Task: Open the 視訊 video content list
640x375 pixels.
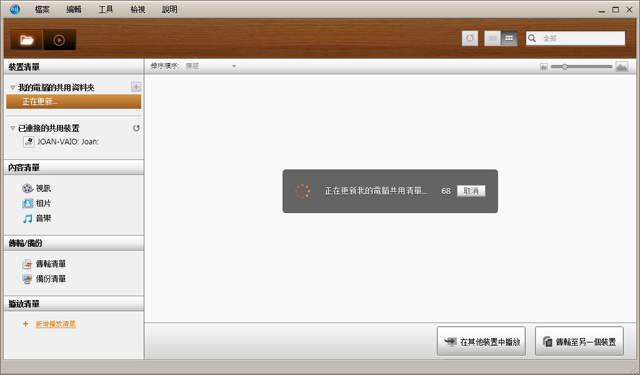Action: pyautogui.click(x=43, y=188)
